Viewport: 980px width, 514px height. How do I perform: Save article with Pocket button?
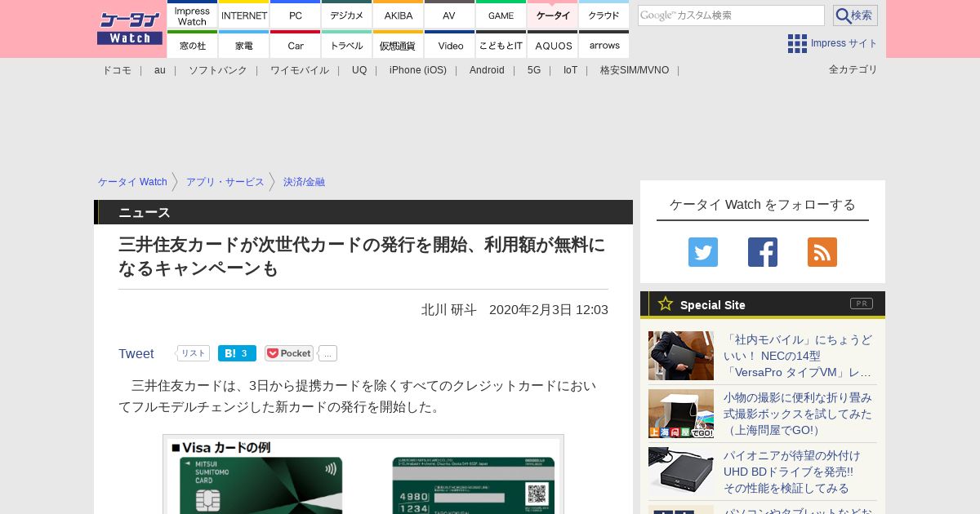289,353
